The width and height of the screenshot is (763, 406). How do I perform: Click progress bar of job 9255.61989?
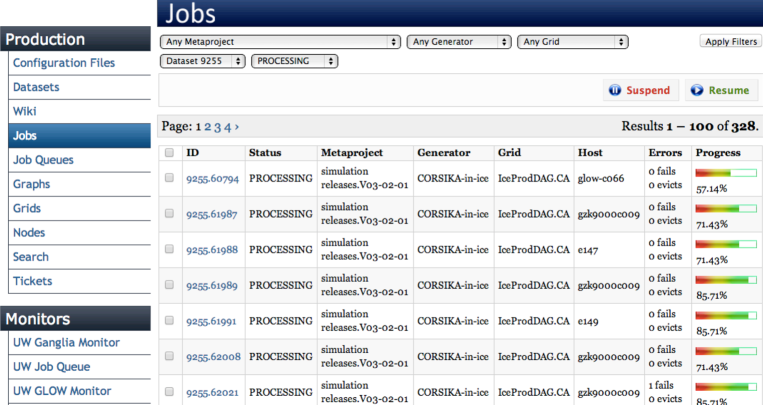point(724,280)
